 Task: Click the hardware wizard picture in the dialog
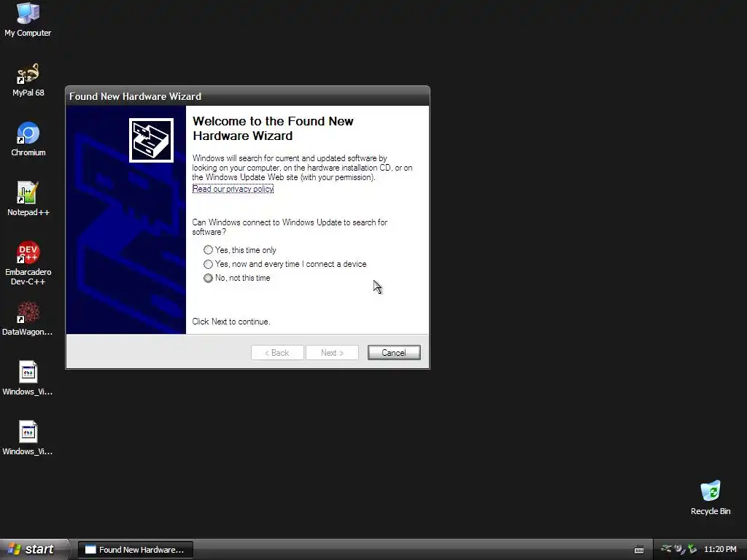151,140
